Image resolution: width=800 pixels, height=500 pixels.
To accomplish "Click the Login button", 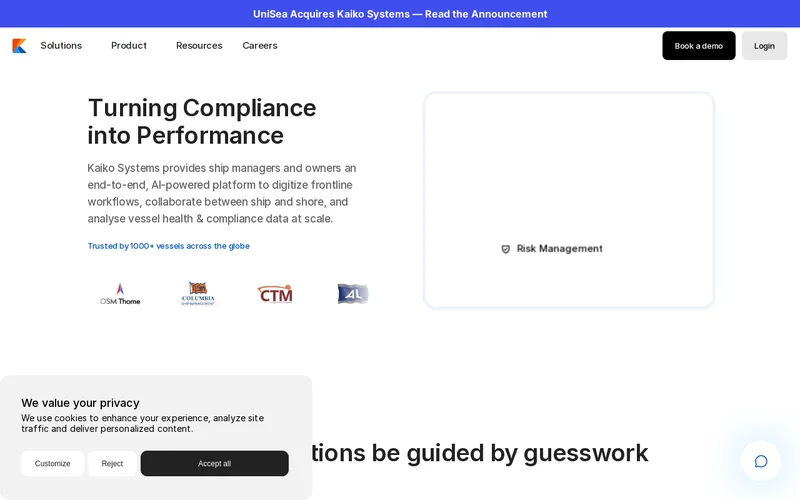I will (764, 45).
